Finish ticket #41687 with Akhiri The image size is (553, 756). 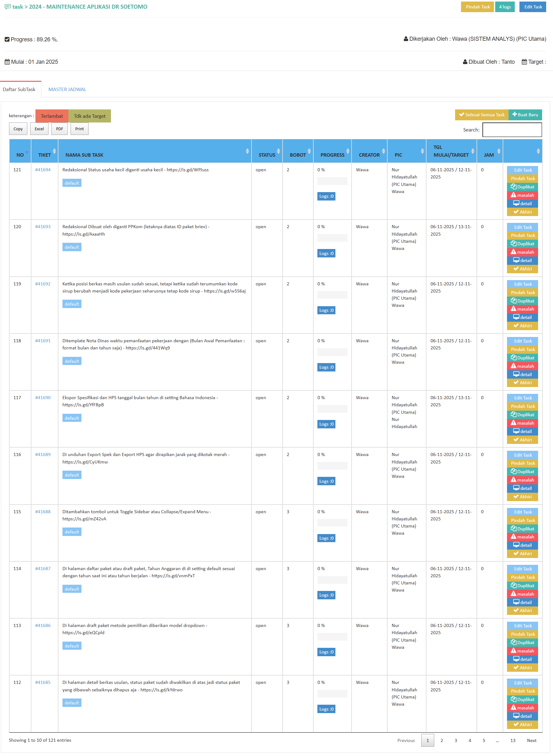tap(522, 611)
